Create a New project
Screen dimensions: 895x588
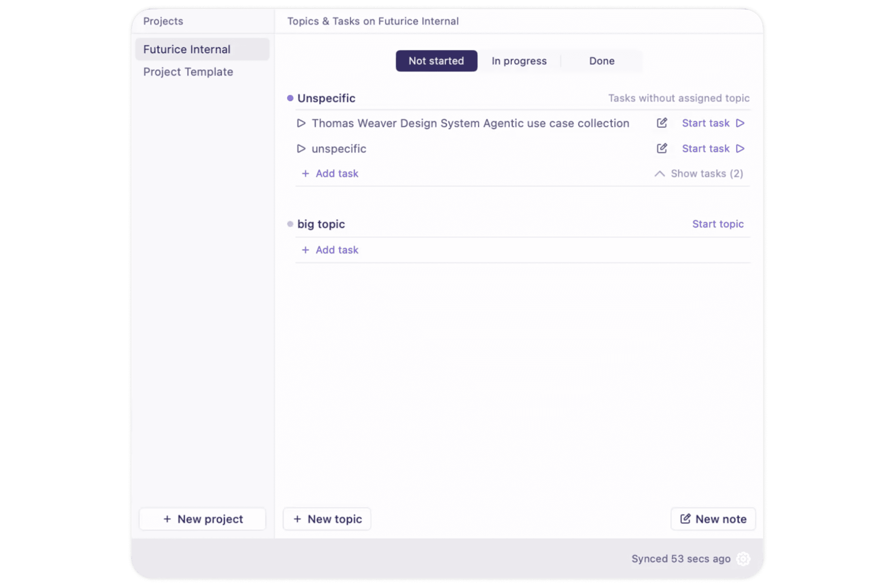click(x=202, y=519)
